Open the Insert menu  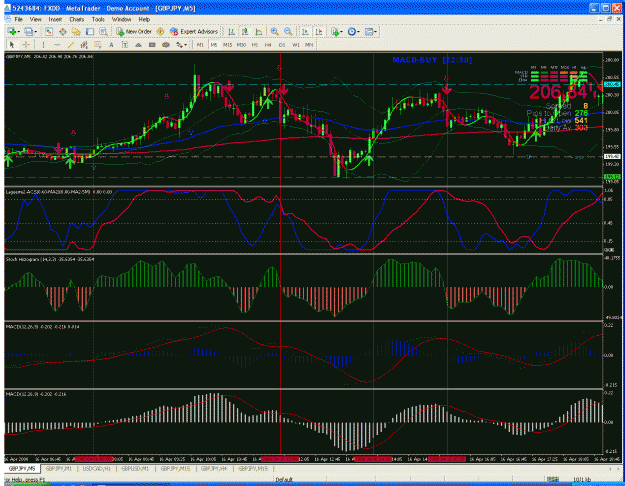(x=55, y=19)
